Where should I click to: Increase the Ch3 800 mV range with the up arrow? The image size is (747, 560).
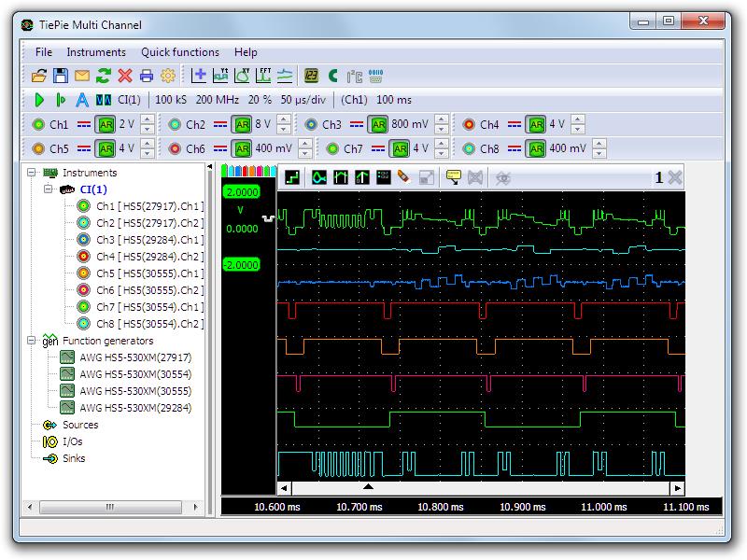pyautogui.click(x=442, y=120)
